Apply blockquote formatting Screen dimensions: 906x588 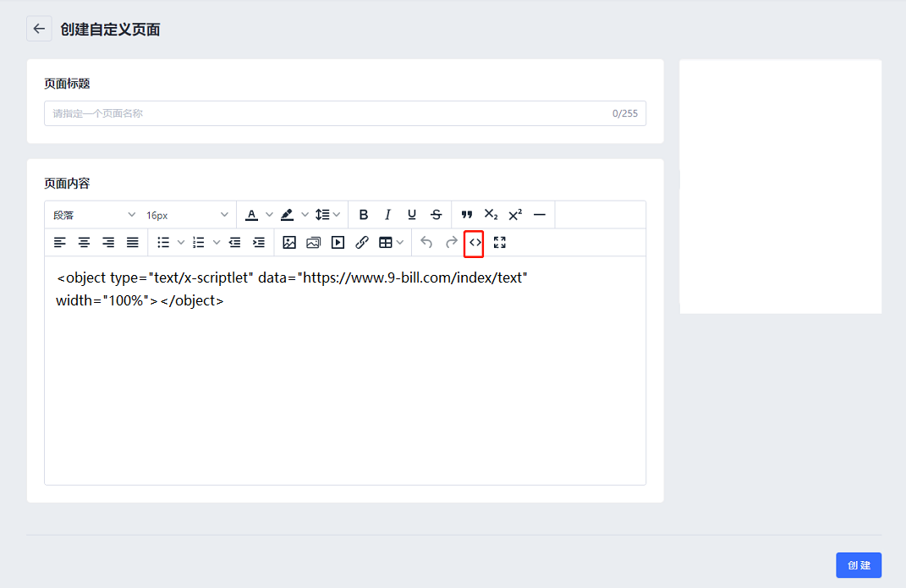tap(466, 215)
